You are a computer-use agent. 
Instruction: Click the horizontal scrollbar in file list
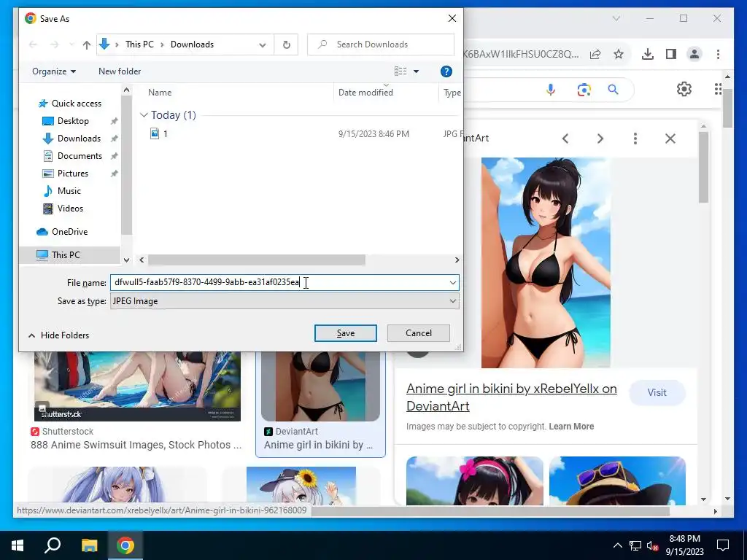tap(256, 260)
